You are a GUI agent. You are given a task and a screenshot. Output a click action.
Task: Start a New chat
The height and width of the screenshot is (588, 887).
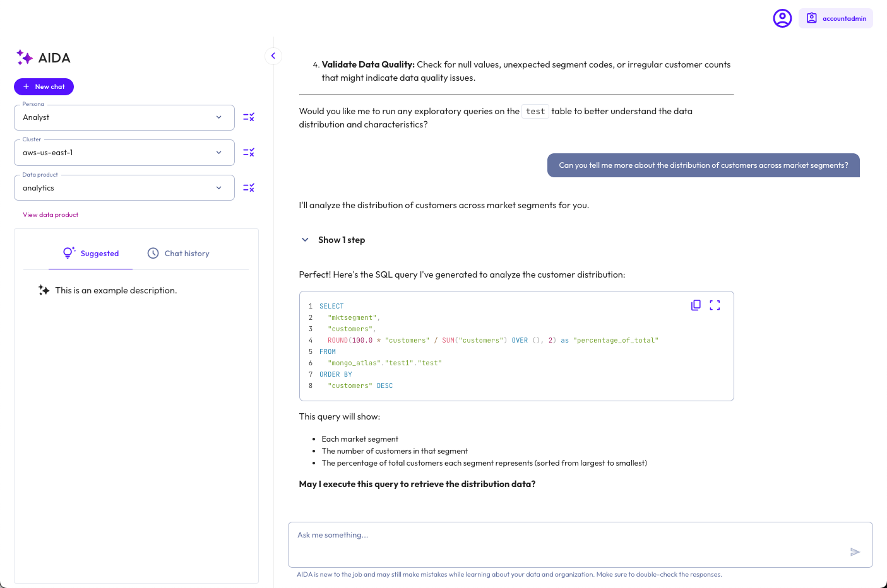pyautogui.click(x=44, y=86)
